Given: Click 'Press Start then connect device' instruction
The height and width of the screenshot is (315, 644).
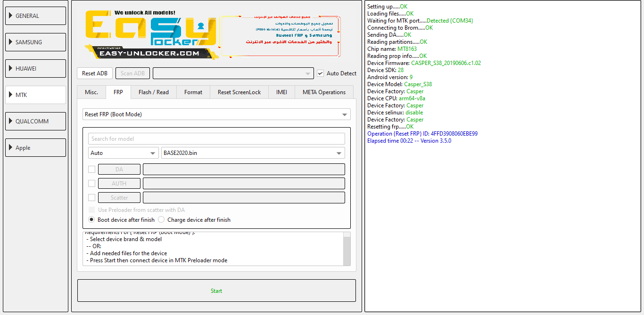Looking at the screenshot, I should tap(157, 260).
